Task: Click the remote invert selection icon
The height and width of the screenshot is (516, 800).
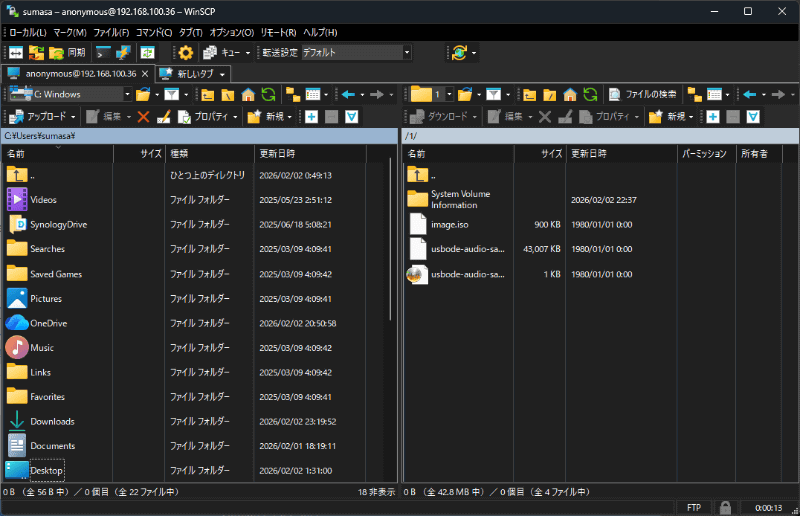Action: click(x=753, y=117)
